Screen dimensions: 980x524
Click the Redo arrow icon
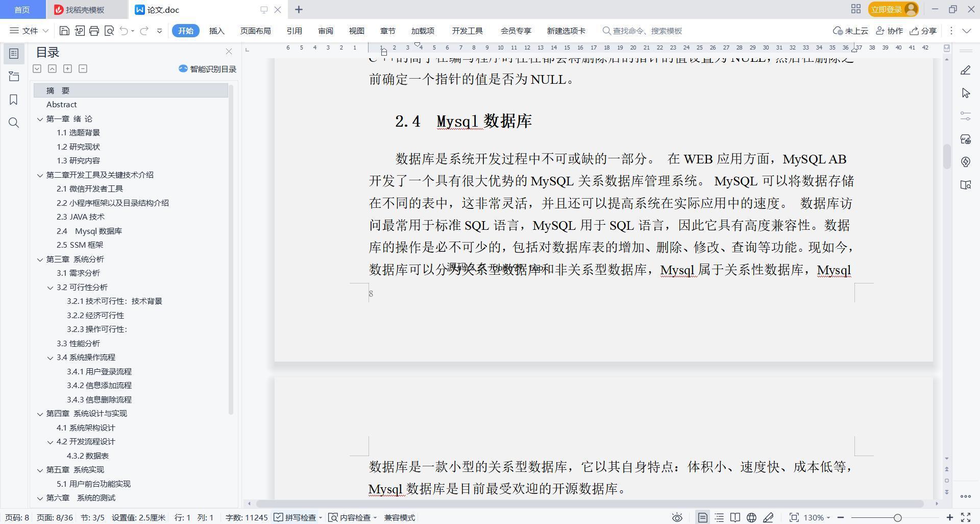point(144,31)
